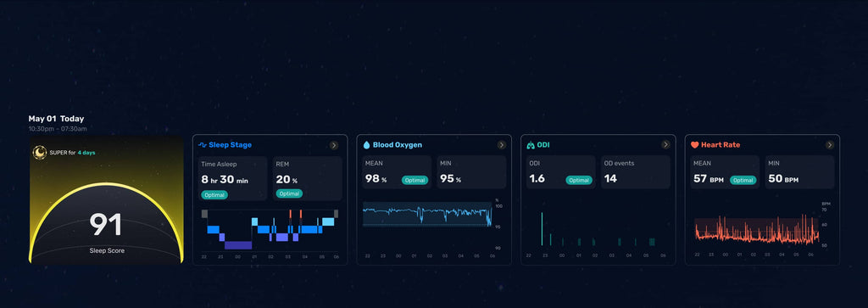Open Sleep Stage details chevron
The width and height of the screenshot is (868, 308).
coord(334,145)
